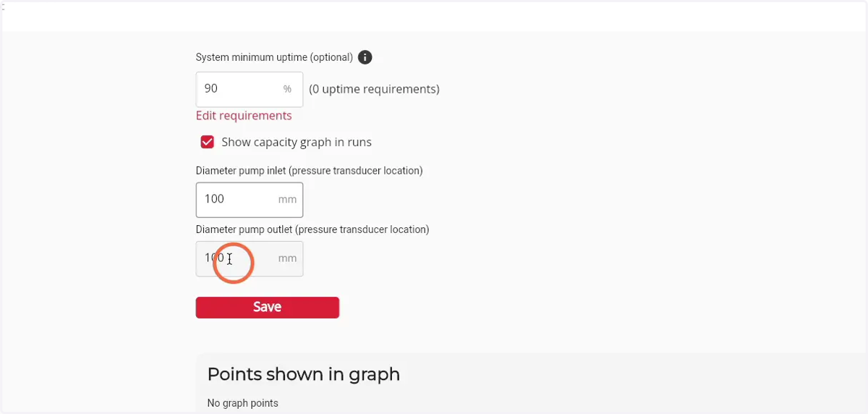Click the 'Points shown in graph' heading
This screenshot has height=414, width=868.
[x=303, y=374]
